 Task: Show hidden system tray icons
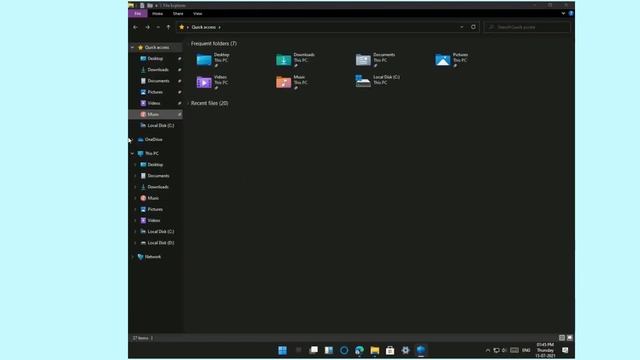click(488, 350)
